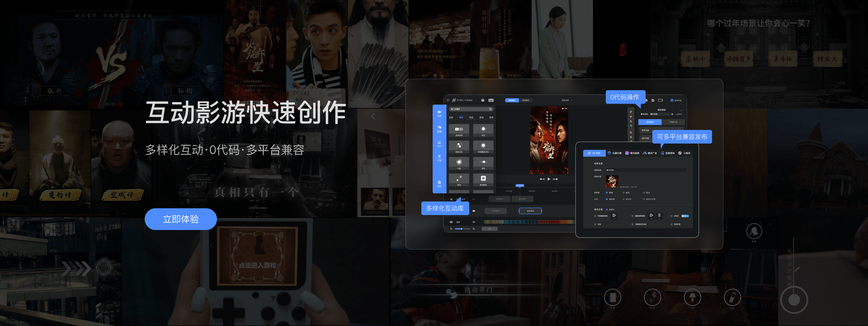Play the video preview

point(549,179)
